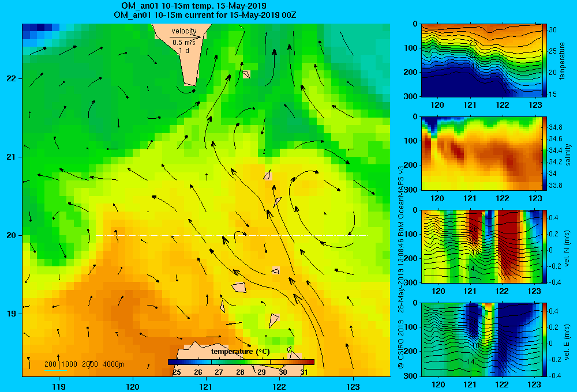Viewport: 577px width, 392px height.
Task: Click the '-14' contour label in vel. N panel
Action: [x=470, y=269]
